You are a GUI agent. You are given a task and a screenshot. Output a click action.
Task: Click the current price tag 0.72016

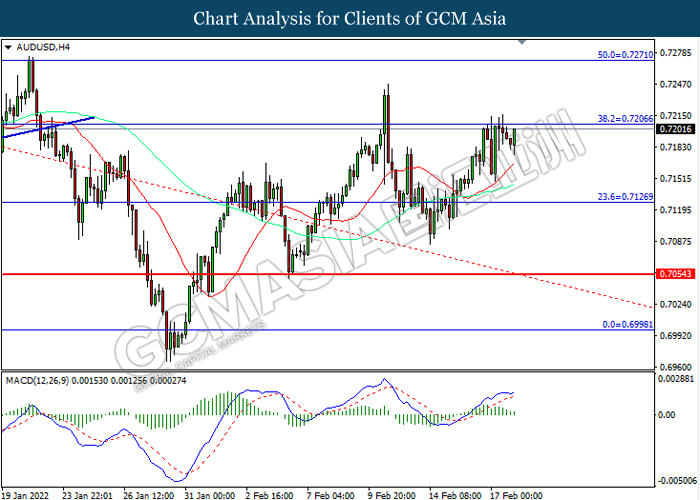(x=675, y=129)
